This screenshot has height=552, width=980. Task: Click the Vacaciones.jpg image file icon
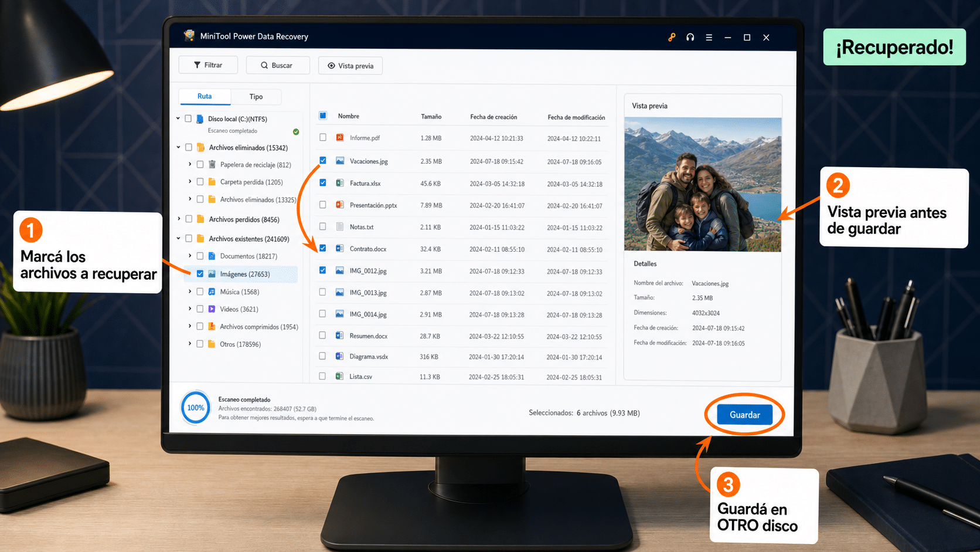click(x=340, y=161)
